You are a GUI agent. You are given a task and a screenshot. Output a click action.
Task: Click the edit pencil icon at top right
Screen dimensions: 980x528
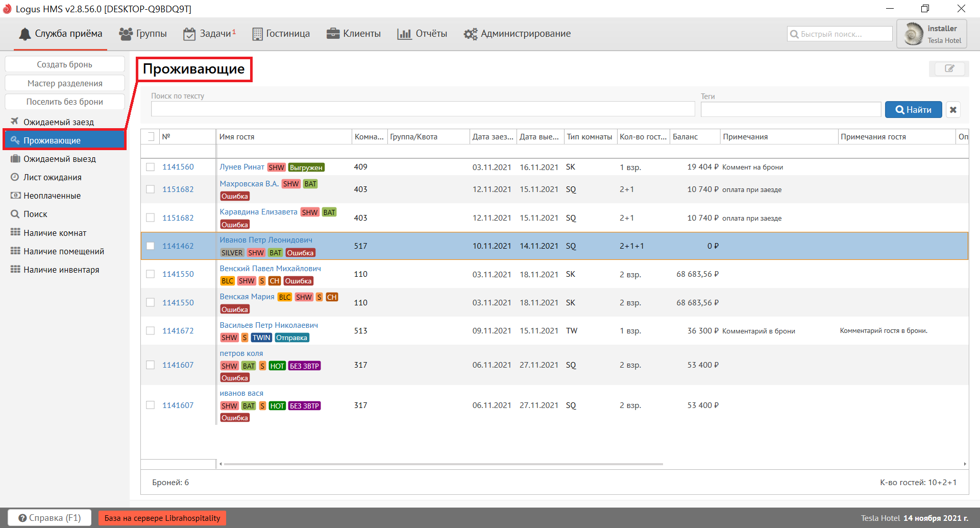[949, 68]
